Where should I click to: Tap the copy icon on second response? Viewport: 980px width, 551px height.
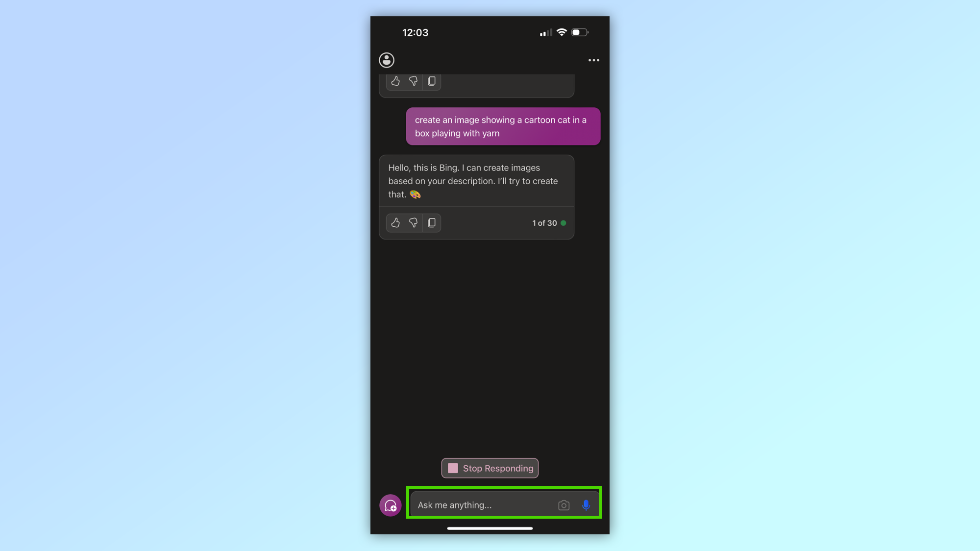431,223
